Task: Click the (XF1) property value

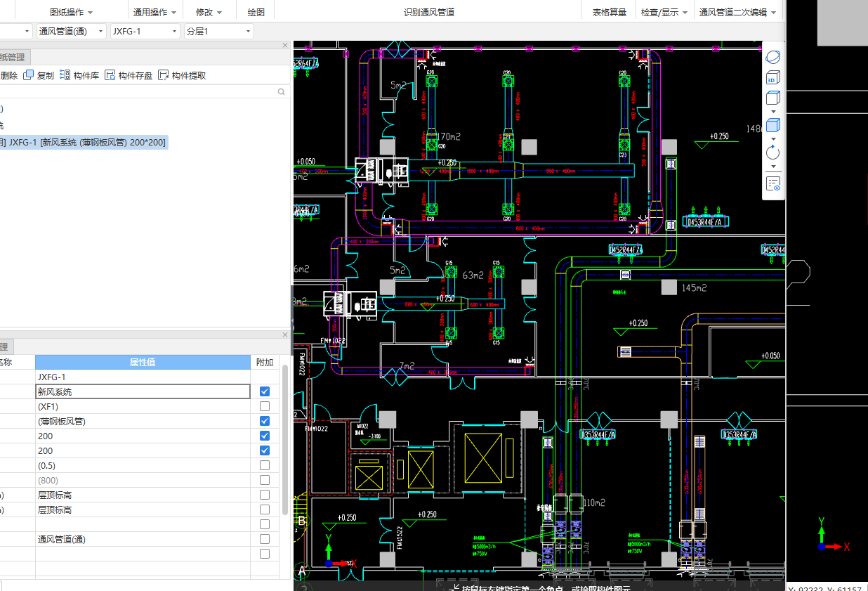Action: [x=143, y=406]
